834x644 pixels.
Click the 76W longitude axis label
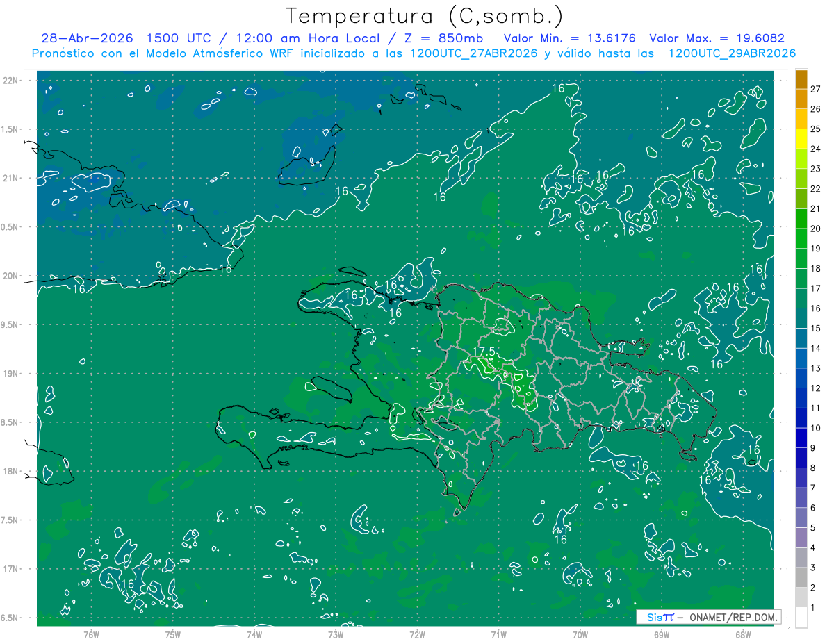[x=91, y=635]
